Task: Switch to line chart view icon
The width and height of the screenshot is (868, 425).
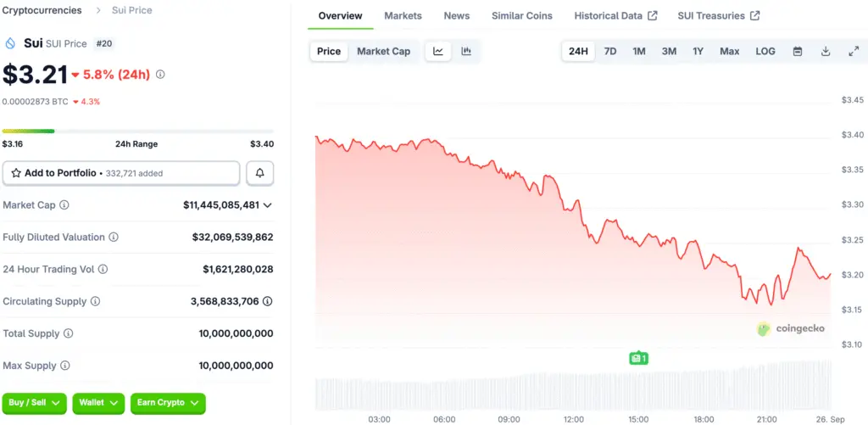Action: pyautogui.click(x=438, y=52)
